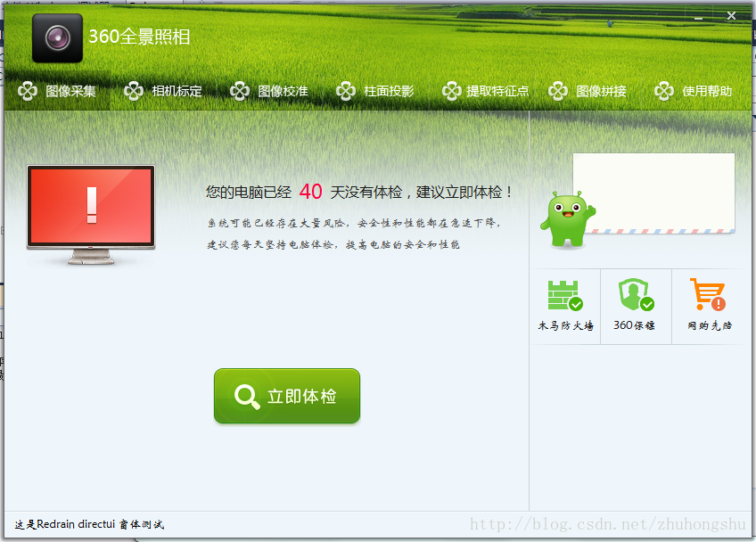The height and width of the screenshot is (542, 756).
Task: Click the clover icon beside 图像拼接
Action: point(558,91)
